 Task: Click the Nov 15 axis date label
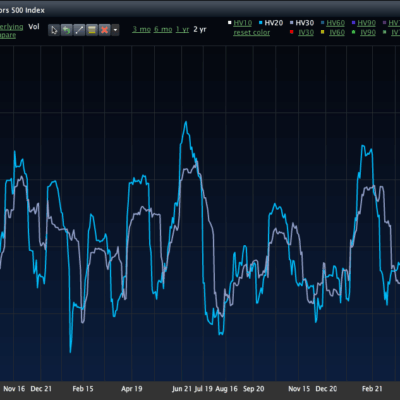point(299,389)
